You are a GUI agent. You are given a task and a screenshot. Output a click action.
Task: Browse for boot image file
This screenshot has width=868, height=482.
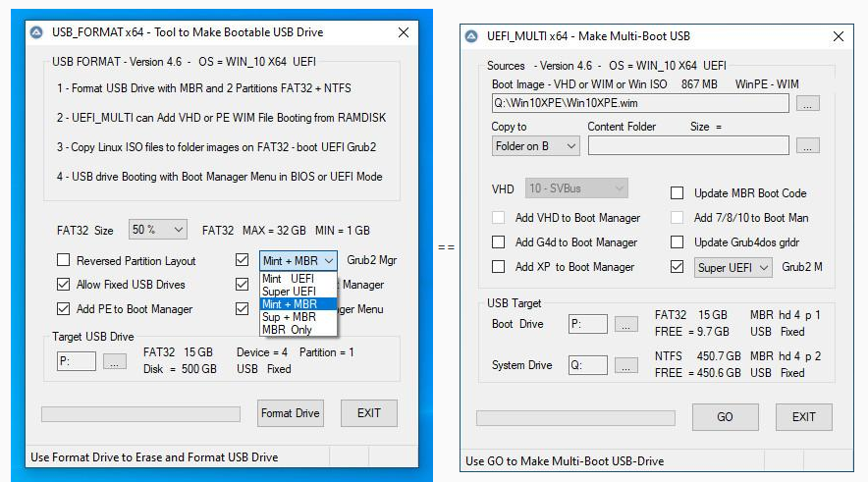pyautogui.click(x=807, y=103)
